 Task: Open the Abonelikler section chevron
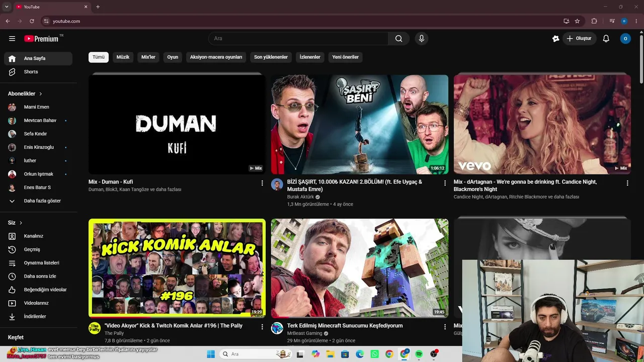(x=41, y=94)
